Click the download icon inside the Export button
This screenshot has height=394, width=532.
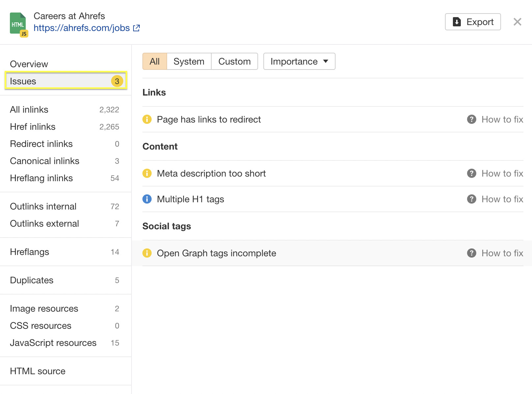coord(457,22)
